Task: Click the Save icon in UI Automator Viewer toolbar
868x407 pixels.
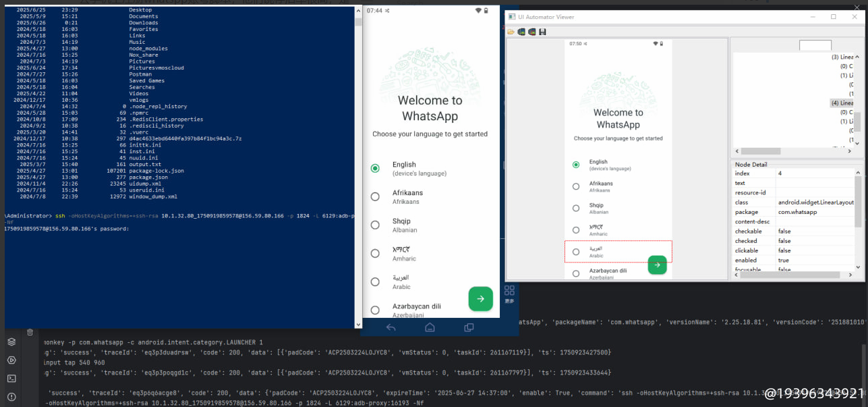Action: [x=543, y=32]
